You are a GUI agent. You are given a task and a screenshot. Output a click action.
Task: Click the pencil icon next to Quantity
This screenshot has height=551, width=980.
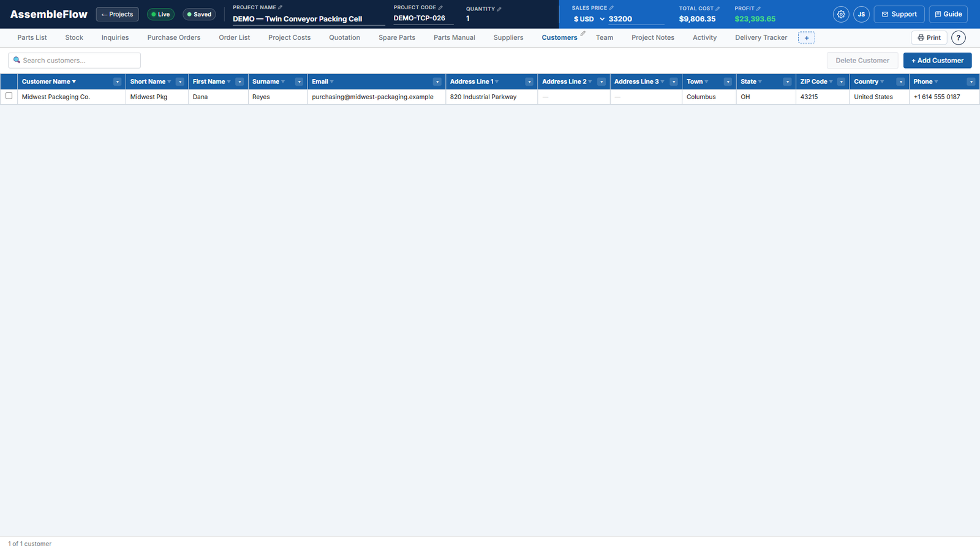pyautogui.click(x=499, y=9)
